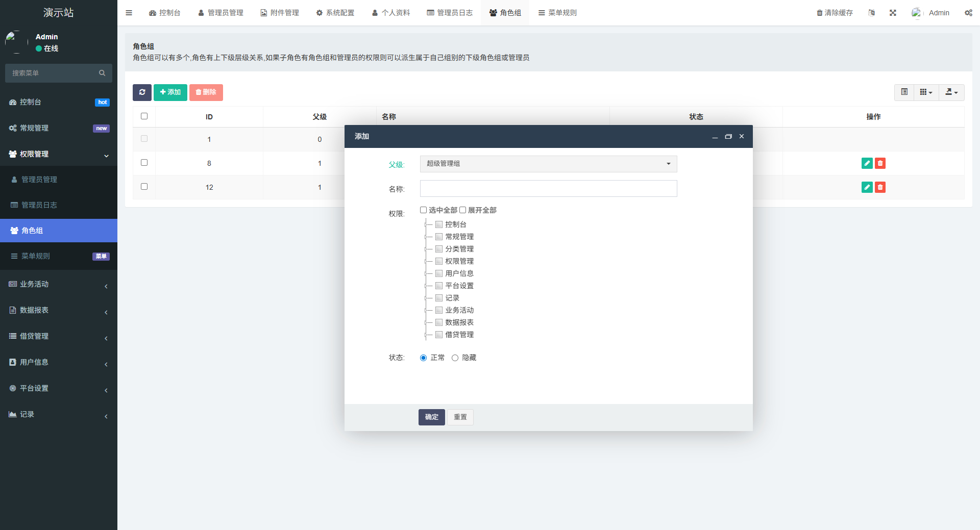
Task: Click the delete icon for role ID 12
Action: (880, 187)
